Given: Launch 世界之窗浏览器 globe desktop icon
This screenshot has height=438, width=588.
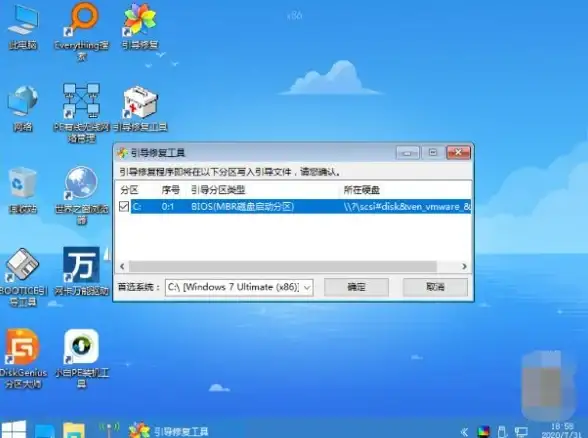Looking at the screenshot, I should point(82,195).
